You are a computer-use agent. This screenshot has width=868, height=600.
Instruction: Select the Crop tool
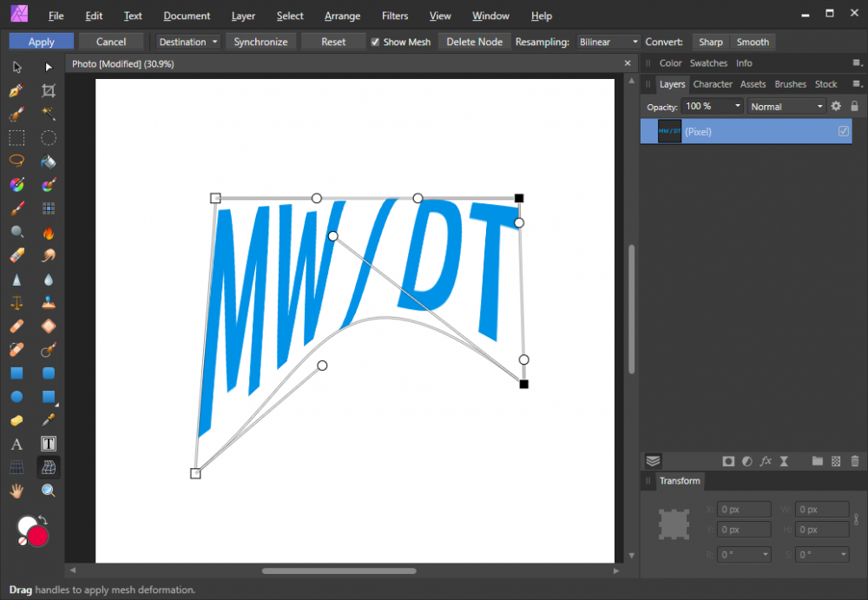[49, 90]
